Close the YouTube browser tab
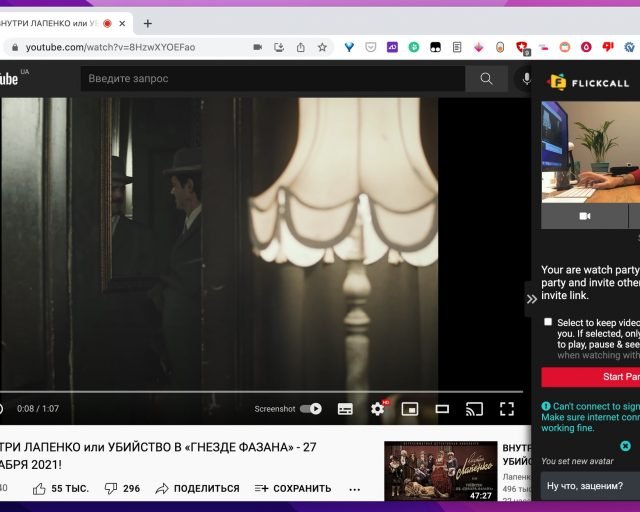 (x=122, y=24)
